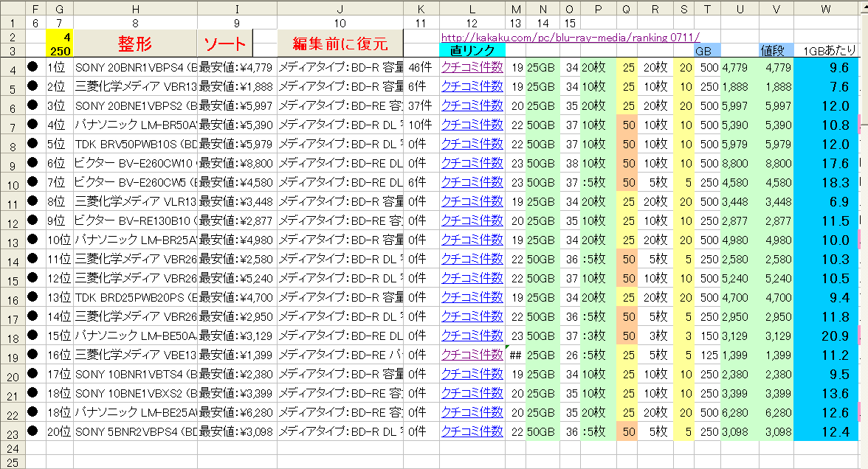Select the 13.6 per-GB value cell
This screenshot has width=868, height=469.
825,393
